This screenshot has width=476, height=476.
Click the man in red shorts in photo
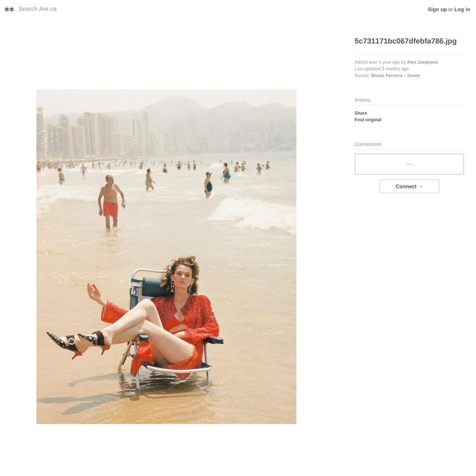click(x=111, y=202)
